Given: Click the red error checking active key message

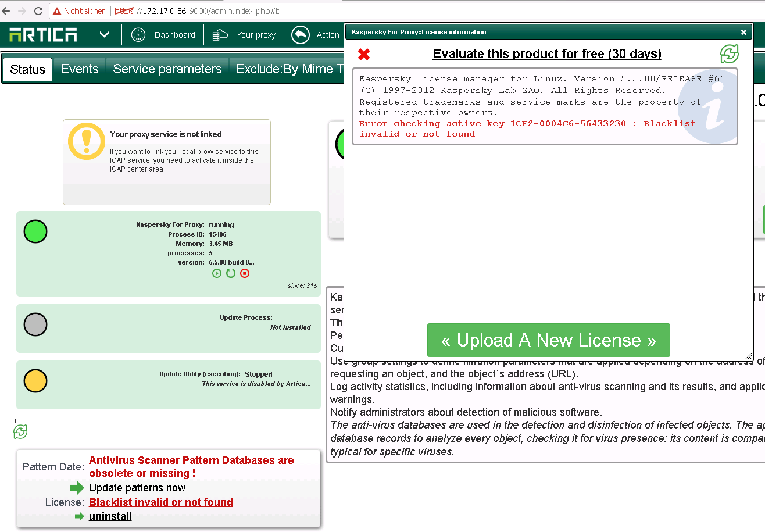Looking at the screenshot, I should (527, 128).
